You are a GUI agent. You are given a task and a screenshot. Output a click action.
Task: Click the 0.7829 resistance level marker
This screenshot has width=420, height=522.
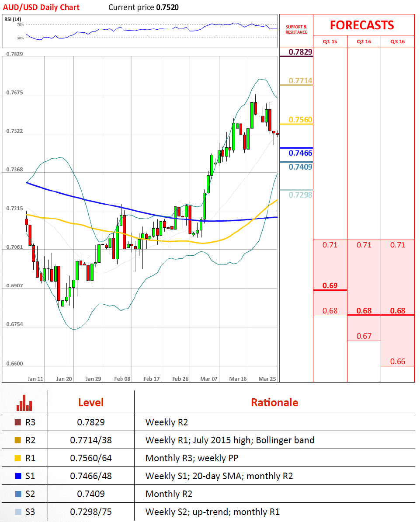click(301, 52)
